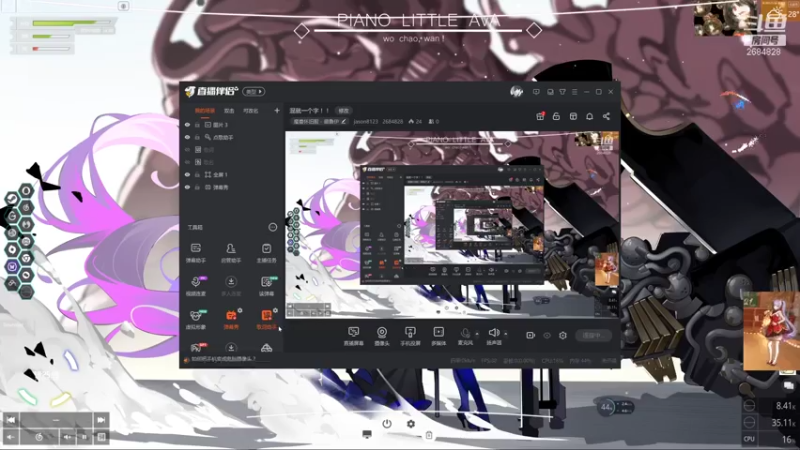This screenshot has width=800, height=450.
Task: Click the purple highlighted hexagon desktop icon
Action: [12, 266]
